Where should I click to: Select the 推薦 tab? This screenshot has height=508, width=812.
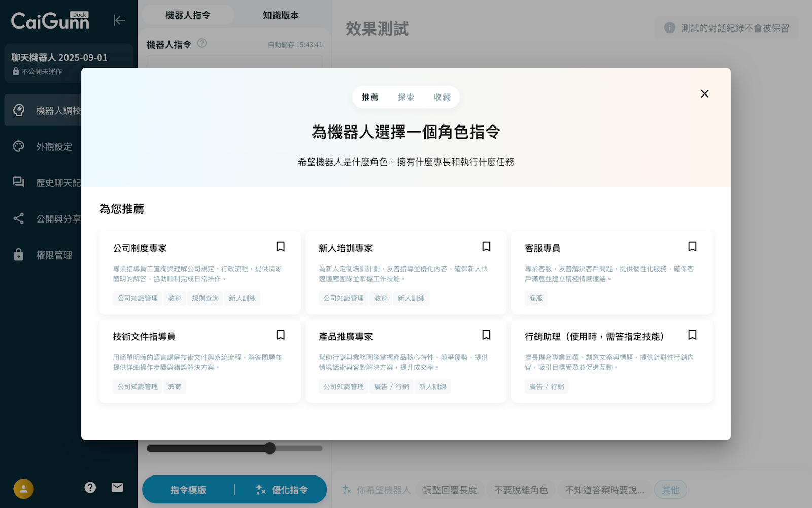click(x=370, y=97)
